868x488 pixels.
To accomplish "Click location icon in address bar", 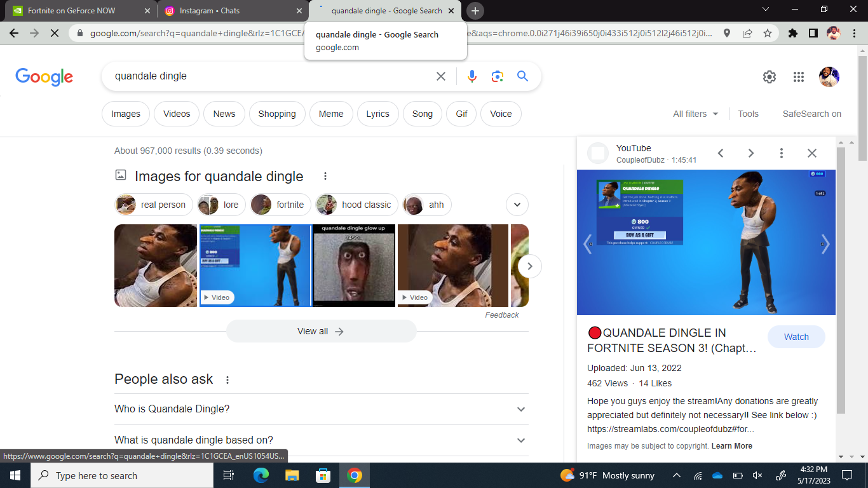I will 727,33.
